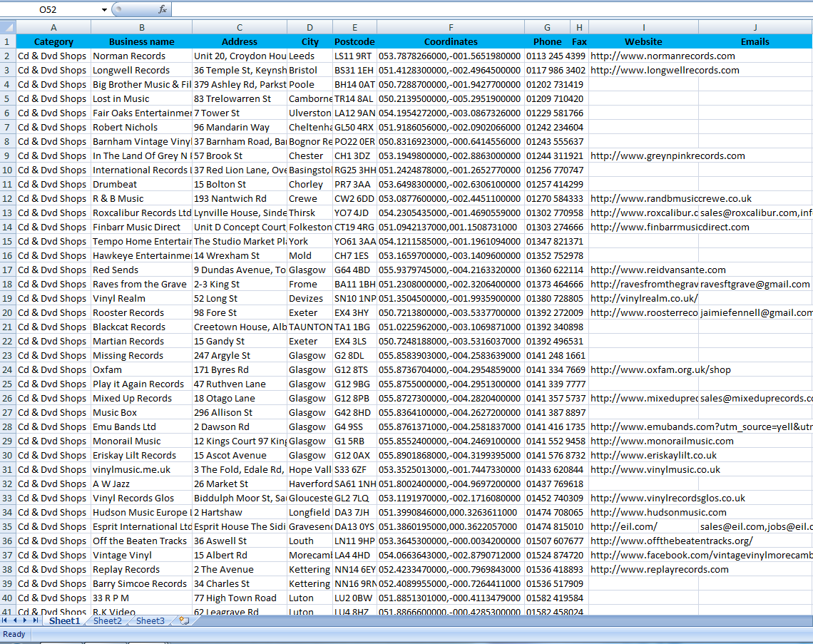Click the Select All corner triangle

(8, 27)
